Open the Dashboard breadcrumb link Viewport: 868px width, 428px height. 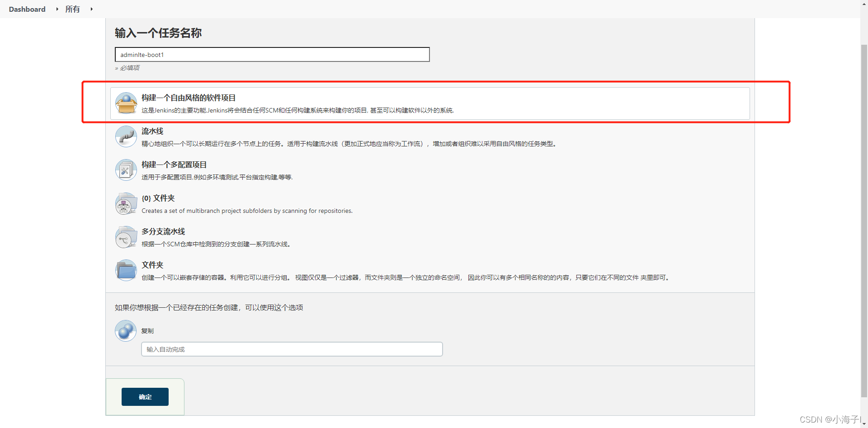click(x=27, y=9)
